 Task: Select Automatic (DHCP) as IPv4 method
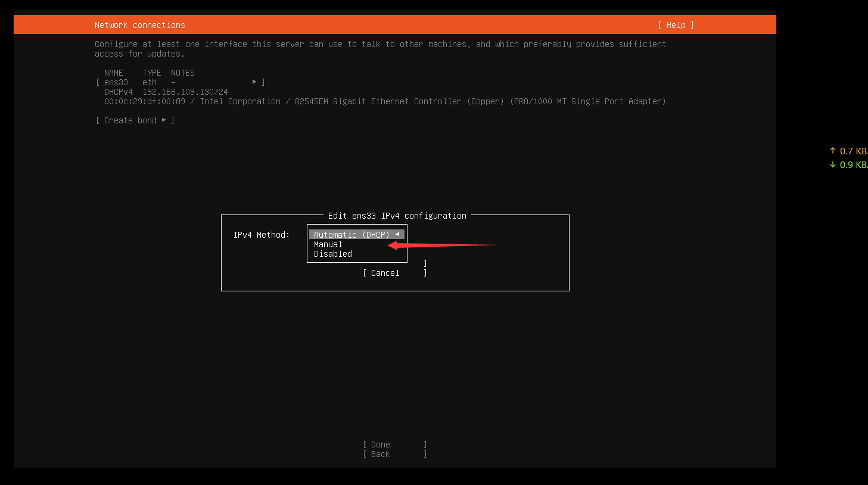356,235
